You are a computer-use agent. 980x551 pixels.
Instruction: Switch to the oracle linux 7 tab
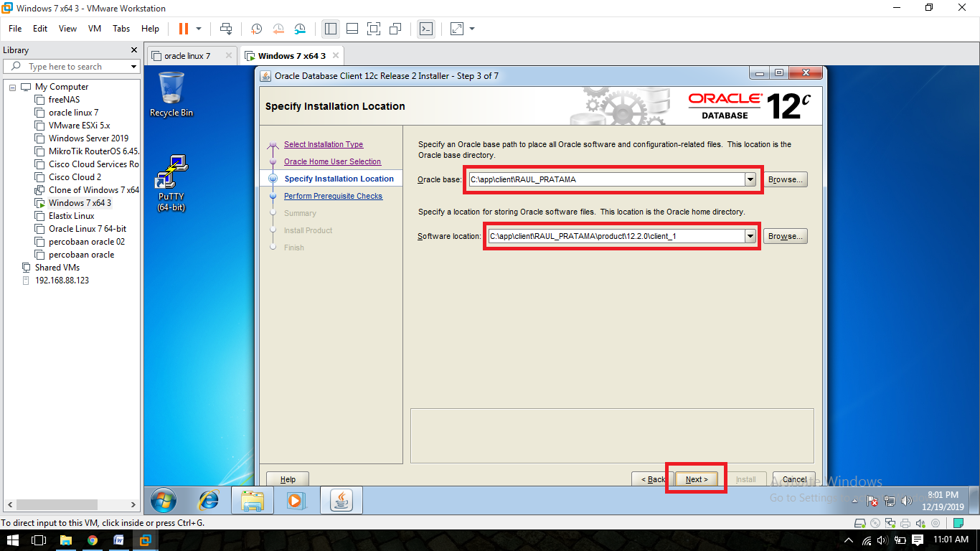[x=192, y=55]
